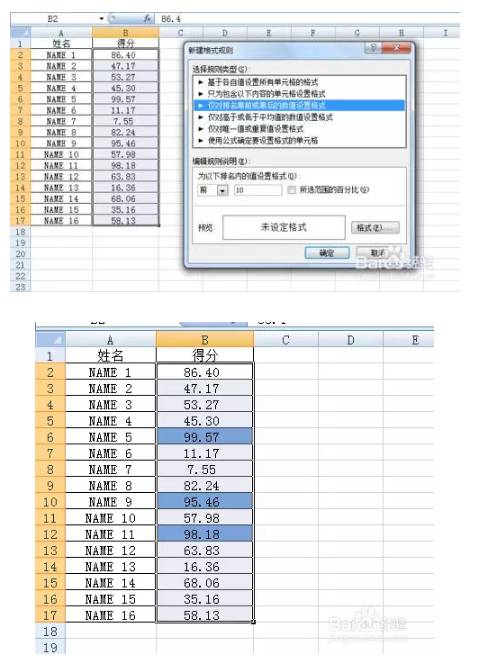Select row 6 header in the lower enlarged sheet
This screenshot has height=670, width=485.
(x=50, y=437)
